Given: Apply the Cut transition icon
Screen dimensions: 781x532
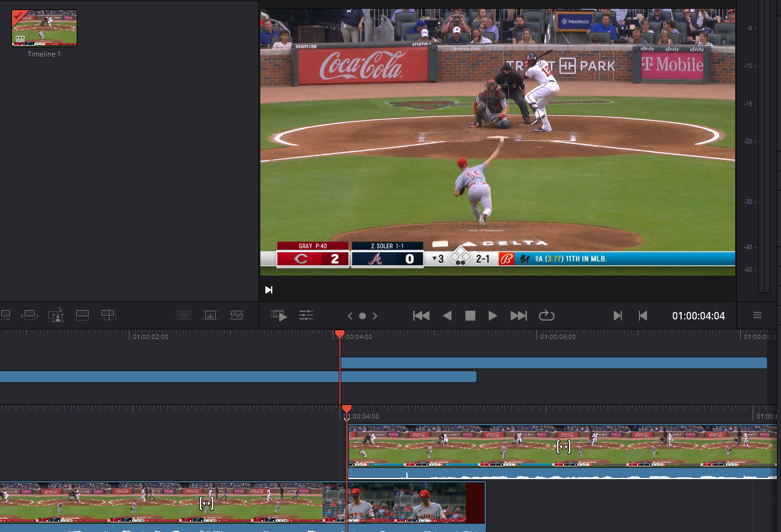Looking at the screenshot, I should (x=184, y=315).
